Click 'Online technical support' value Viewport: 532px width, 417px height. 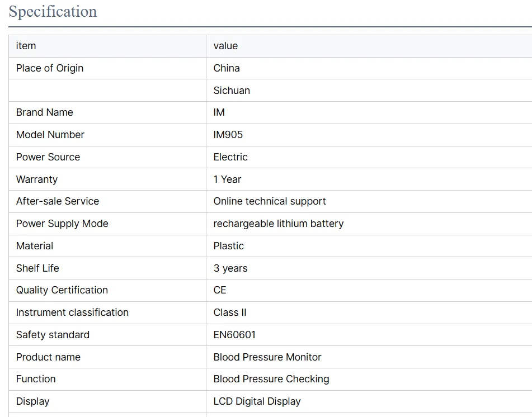(270, 201)
